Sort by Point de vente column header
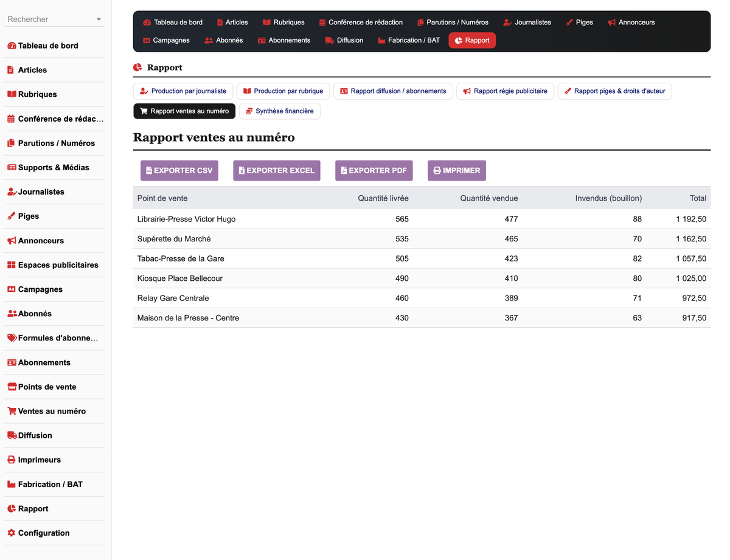This screenshot has width=730, height=560. pyautogui.click(x=162, y=198)
